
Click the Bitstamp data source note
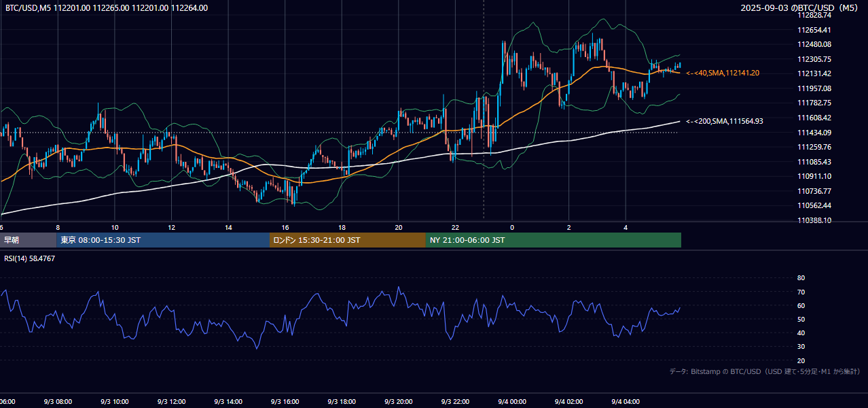pos(765,371)
